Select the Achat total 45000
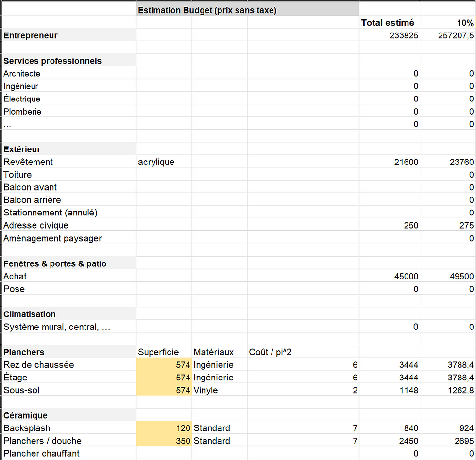The height and width of the screenshot is (460, 476). pos(390,276)
